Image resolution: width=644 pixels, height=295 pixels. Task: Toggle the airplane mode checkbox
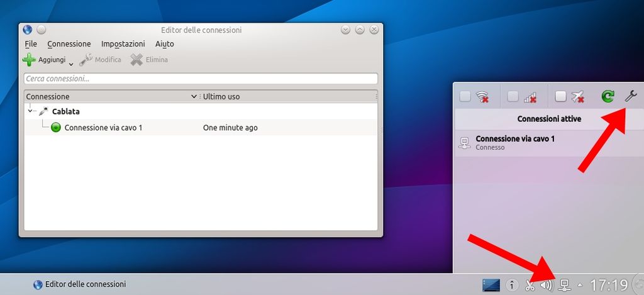(x=560, y=97)
